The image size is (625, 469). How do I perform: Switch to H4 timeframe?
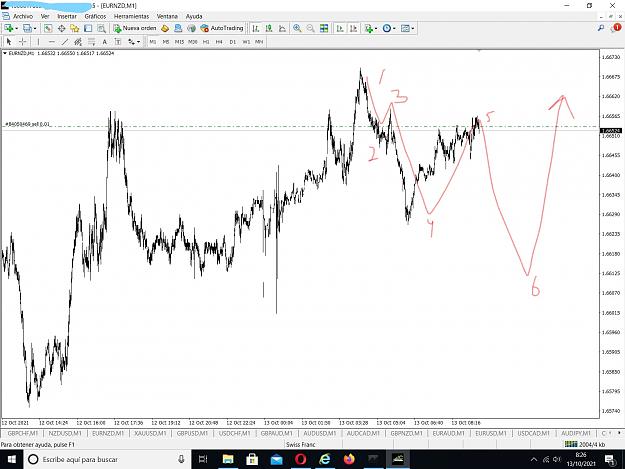(219, 42)
